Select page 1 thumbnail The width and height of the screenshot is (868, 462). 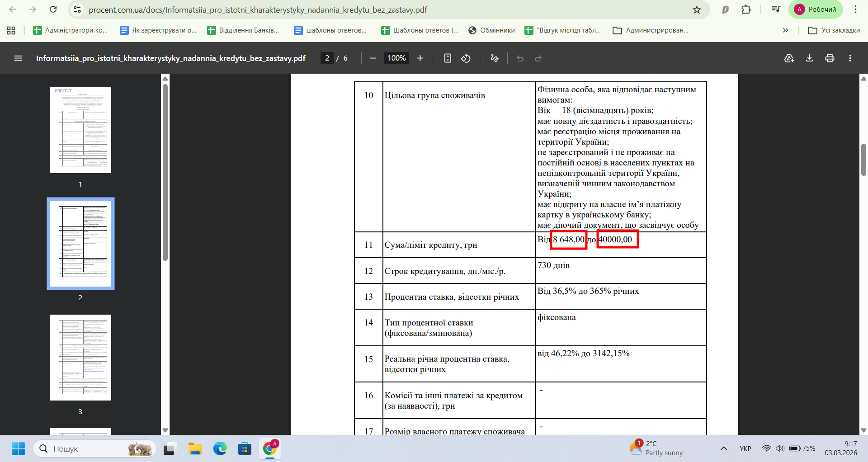80,130
